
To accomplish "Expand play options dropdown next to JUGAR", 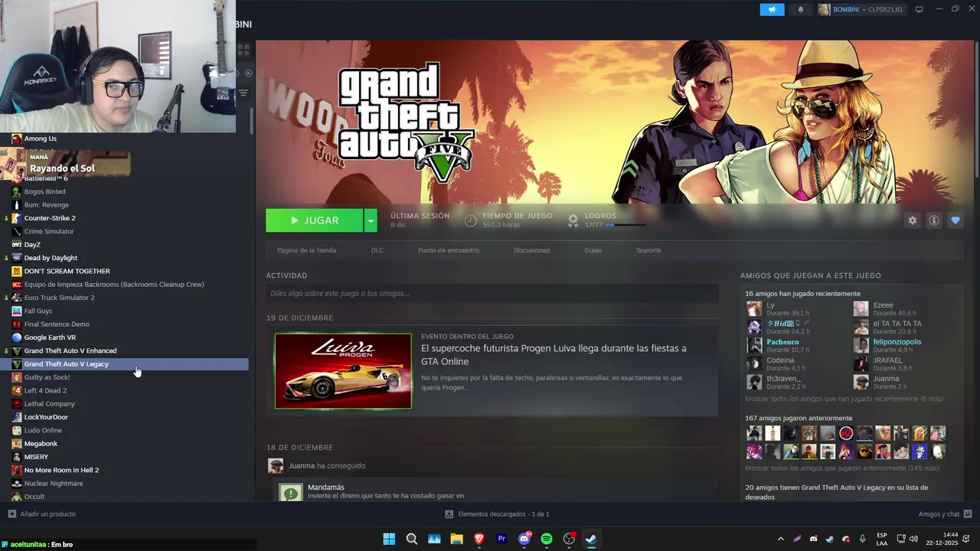I will [371, 220].
